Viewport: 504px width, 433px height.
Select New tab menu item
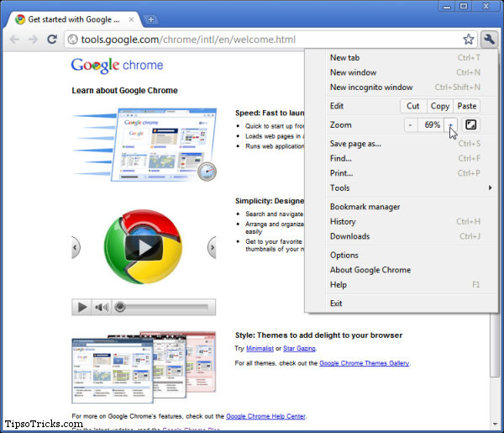(411, 57)
